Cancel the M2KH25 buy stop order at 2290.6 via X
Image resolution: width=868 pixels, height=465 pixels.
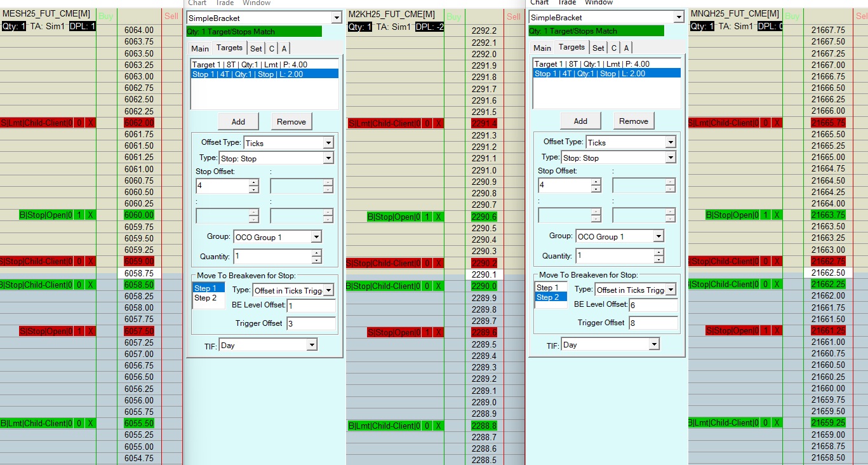tap(439, 217)
